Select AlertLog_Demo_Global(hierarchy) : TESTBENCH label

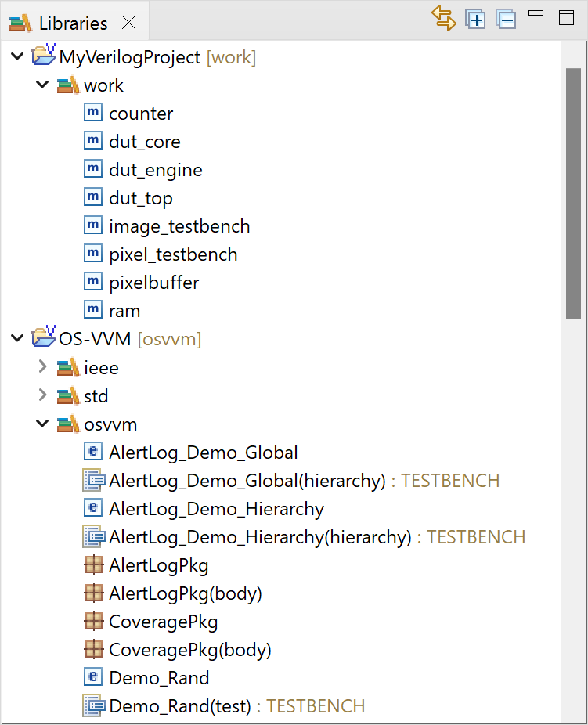tap(304, 481)
